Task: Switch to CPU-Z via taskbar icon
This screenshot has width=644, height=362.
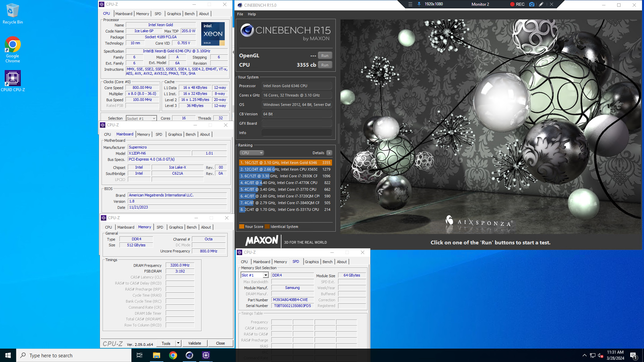Action: [206, 355]
